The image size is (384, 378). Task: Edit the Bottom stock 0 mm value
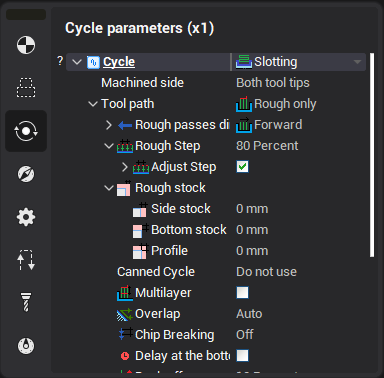pyautogui.click(x=252, y=230)
